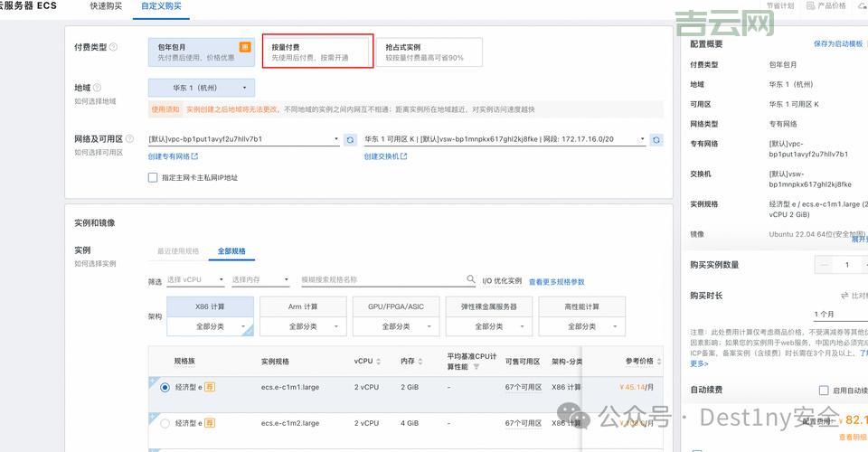Viewport: 868px width, 452px height.
Task: Tick the 启用自动续费 checkbox
Action: [x=824, y=390]
